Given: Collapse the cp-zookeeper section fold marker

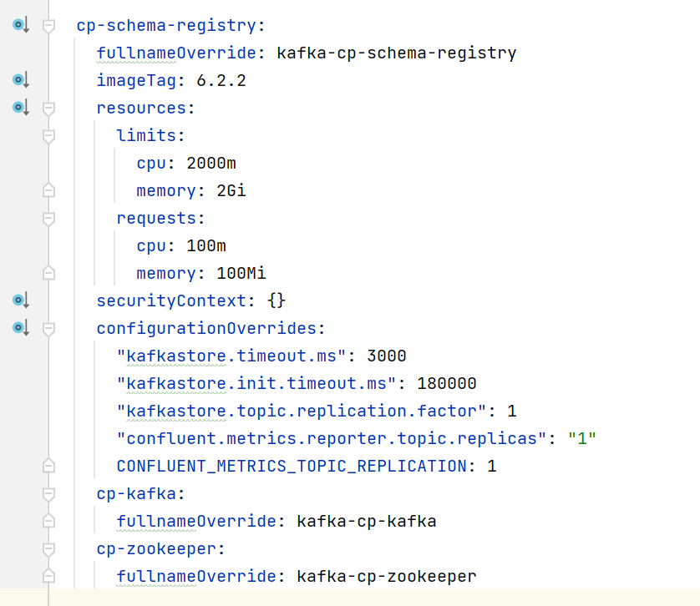Looking at the screenshot, I should point(48,548).
